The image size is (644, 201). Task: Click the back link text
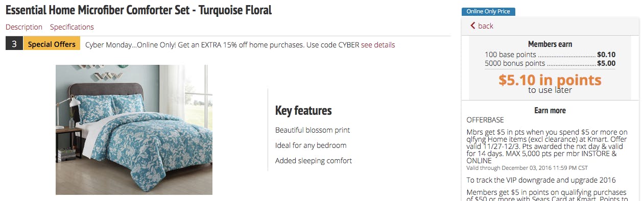[x=486, y=26]
